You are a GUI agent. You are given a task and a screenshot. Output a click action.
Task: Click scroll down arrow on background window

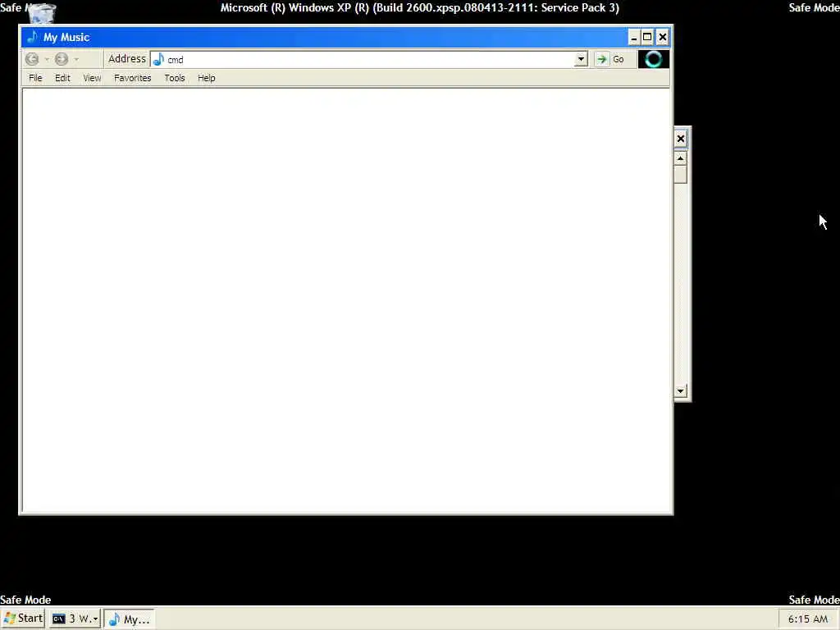tap(680, 391)
